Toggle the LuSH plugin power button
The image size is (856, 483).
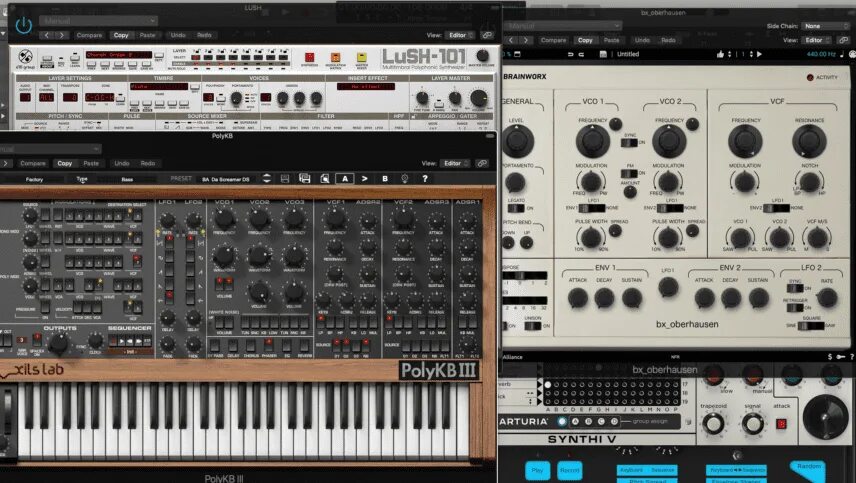23,25
